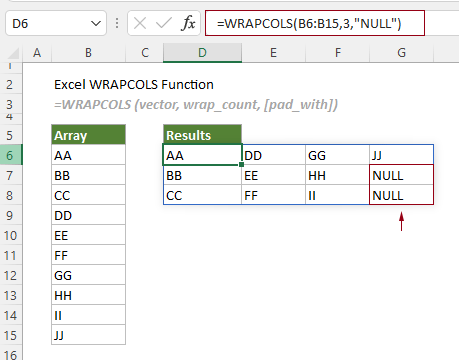Open the Name Box dropdown arrow
The height and width of the screenshot is (360, 459).
pyautogui.click(x=96, y=24)
